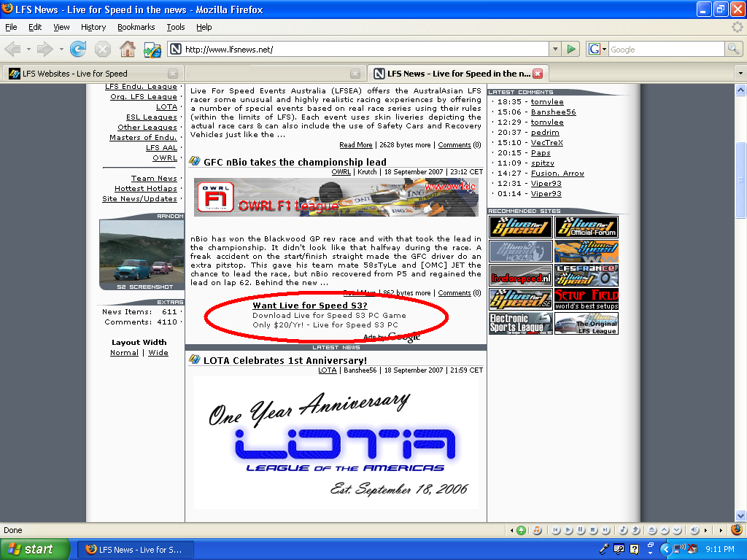Click the help icon in language bar

[635, 549]
